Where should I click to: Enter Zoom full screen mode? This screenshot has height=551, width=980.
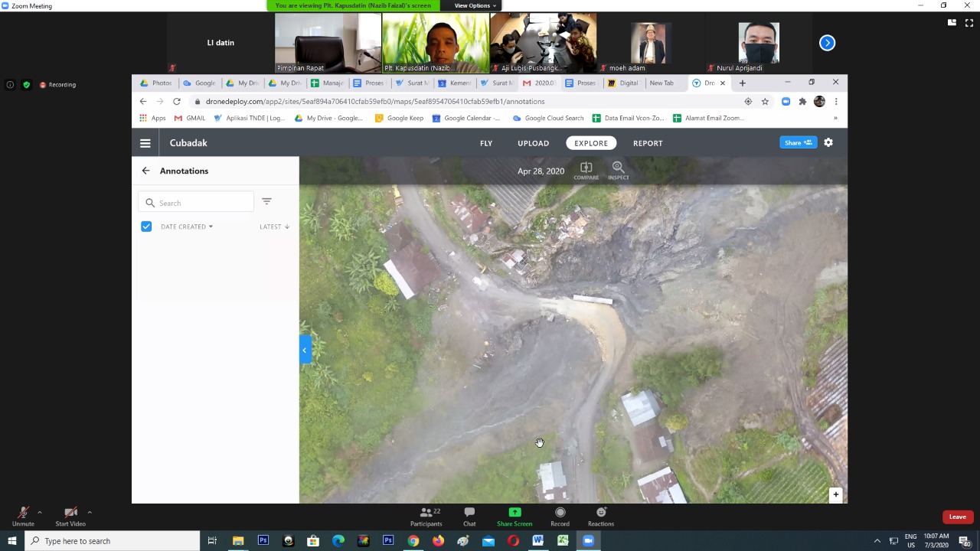pyautogui.click(x=969, y=23)
